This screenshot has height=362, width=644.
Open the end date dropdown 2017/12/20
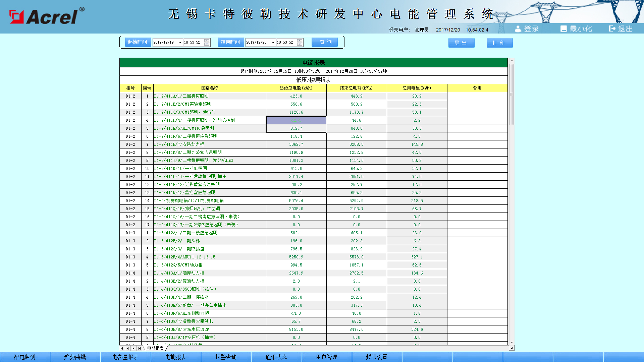click(273, 43)
